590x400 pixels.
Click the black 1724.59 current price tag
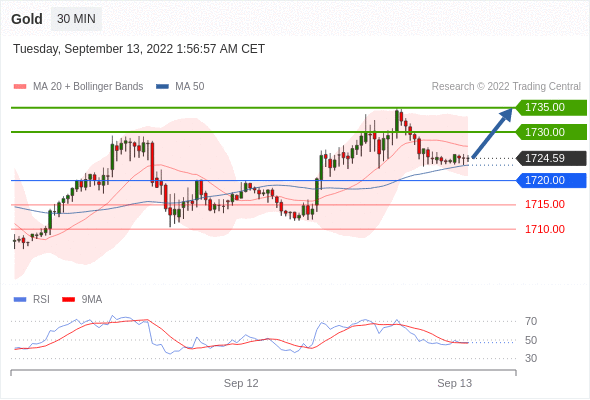click(x=551, y=158)
